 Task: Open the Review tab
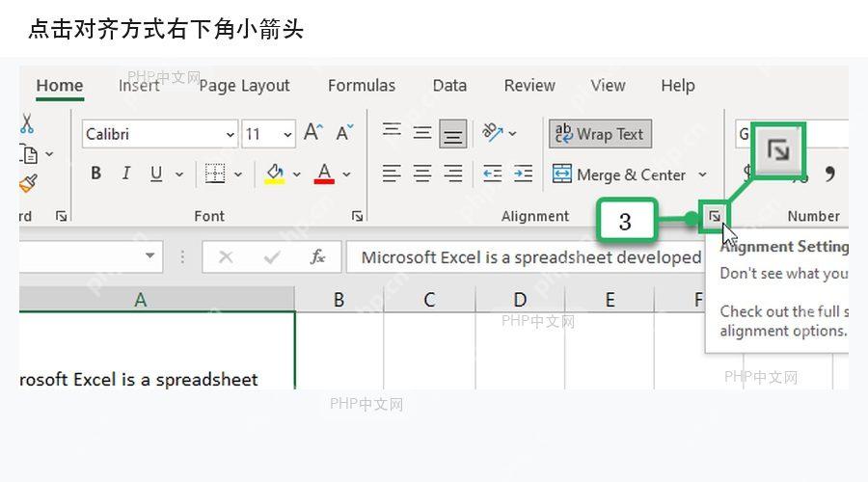tap(529, 86)
